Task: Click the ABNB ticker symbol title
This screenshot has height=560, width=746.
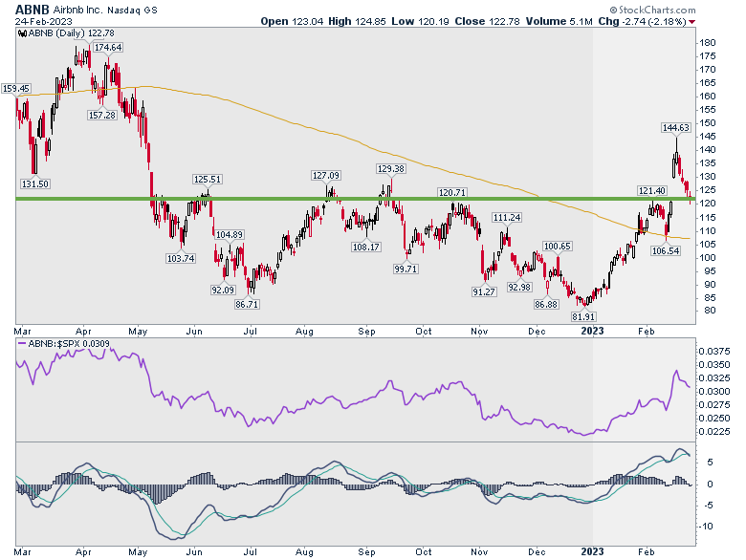Action: pos(33,10)
